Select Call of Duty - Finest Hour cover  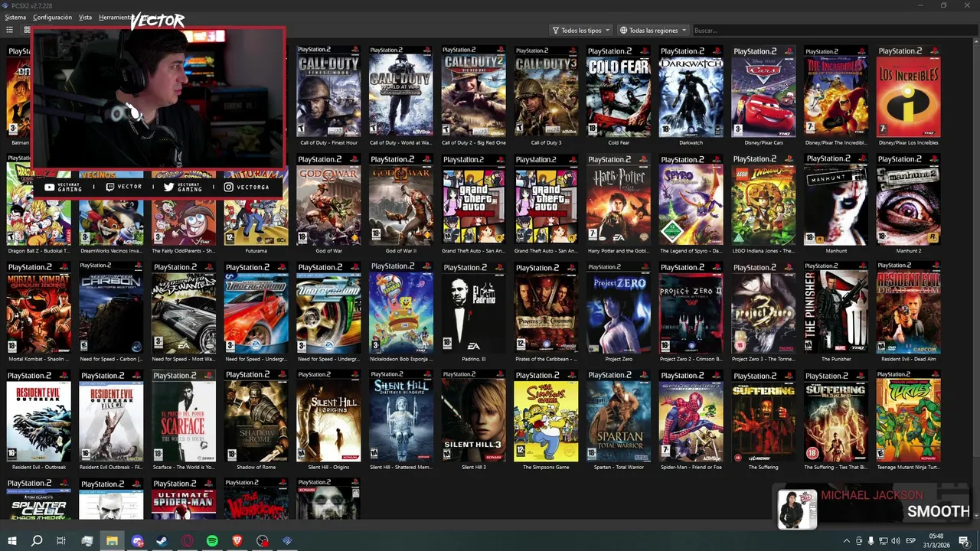pyautogui.click(x=328, y=92)
